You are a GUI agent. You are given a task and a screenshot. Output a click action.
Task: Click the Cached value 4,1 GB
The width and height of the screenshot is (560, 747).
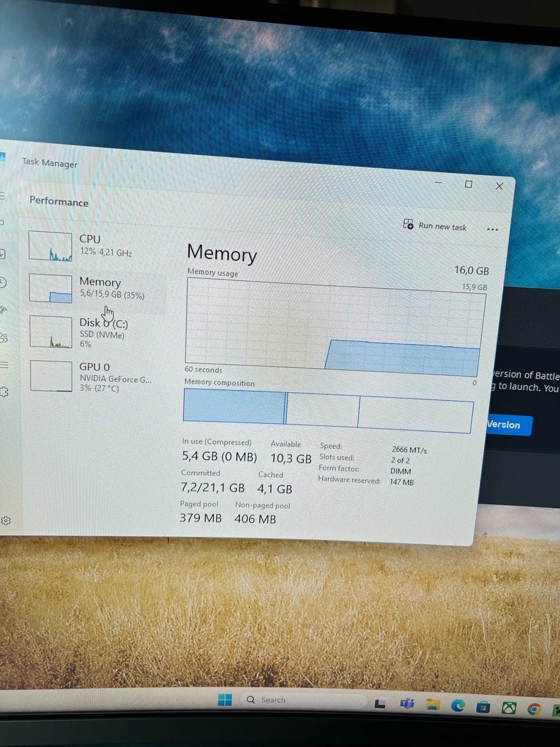tap(275, 489)
